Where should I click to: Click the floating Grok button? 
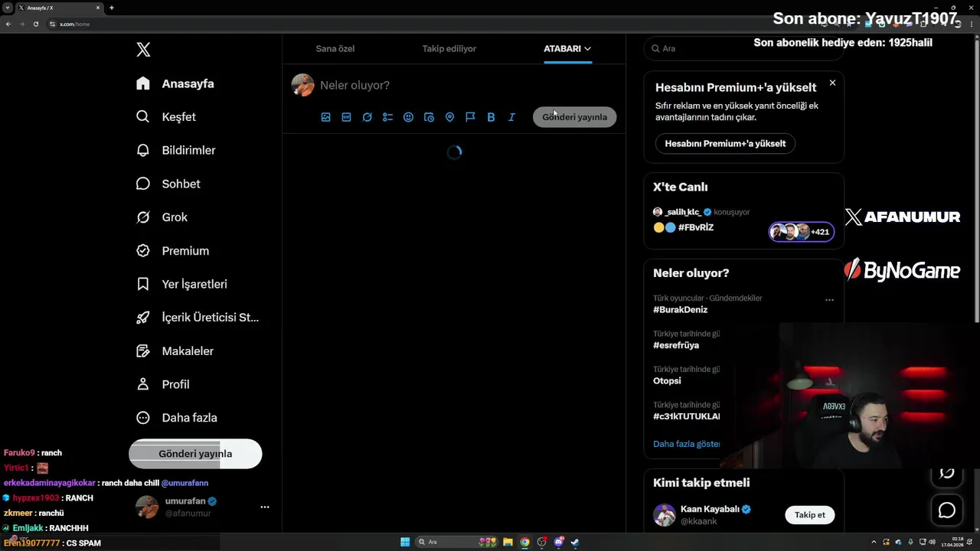click(947, 474)
